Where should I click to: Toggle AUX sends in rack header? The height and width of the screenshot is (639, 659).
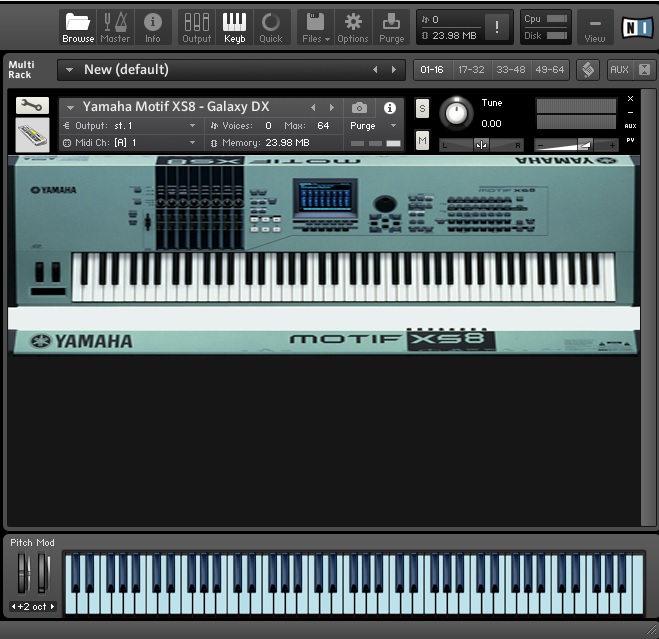click(x=619, y=69)
